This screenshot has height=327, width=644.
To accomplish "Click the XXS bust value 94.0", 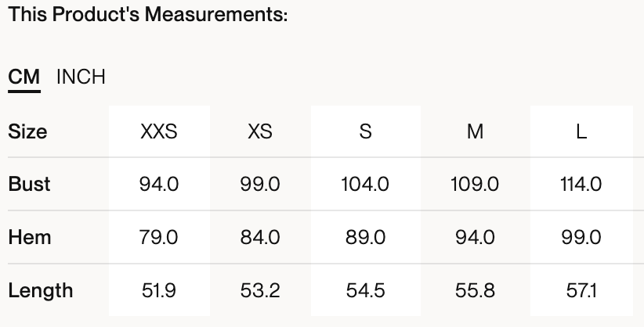I will coord(159,184).
